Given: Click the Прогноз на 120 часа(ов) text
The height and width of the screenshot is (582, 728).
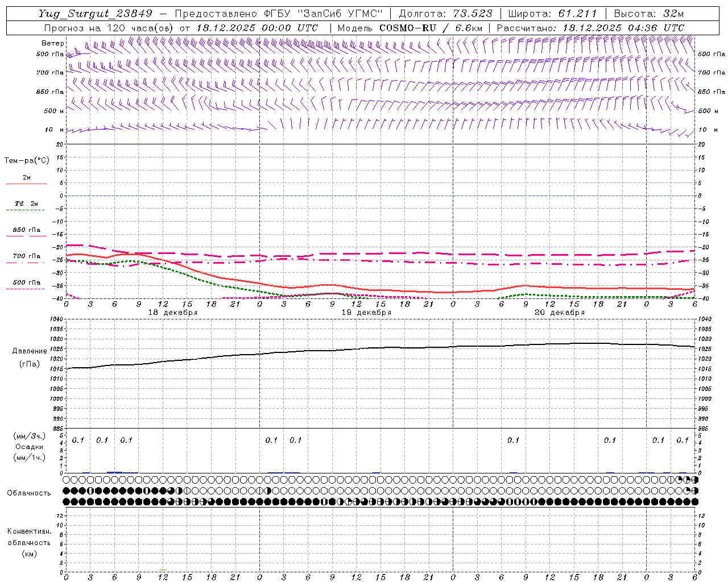Looking at the screenshot, I should tap(109, 28).
